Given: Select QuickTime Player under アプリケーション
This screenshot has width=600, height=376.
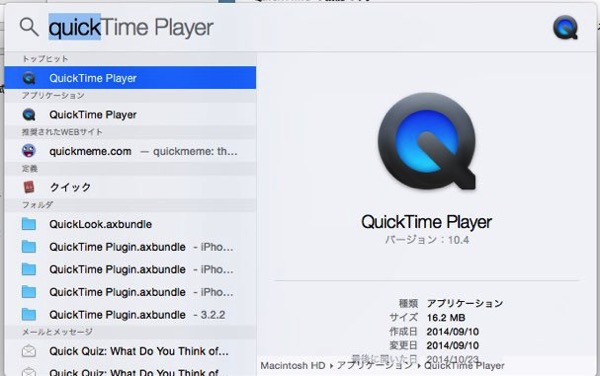Looking at the screenshot, I should tap(130, 114).
